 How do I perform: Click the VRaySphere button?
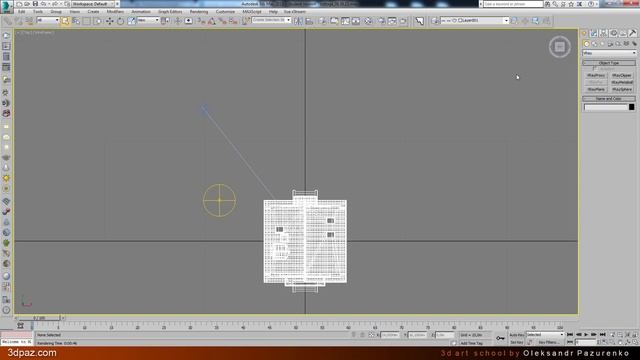coord(622,89)
